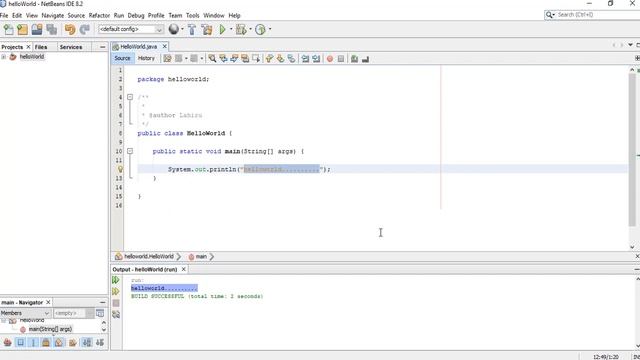Toggle Show Fields filter in Navigator

click(x=20, y=342)
